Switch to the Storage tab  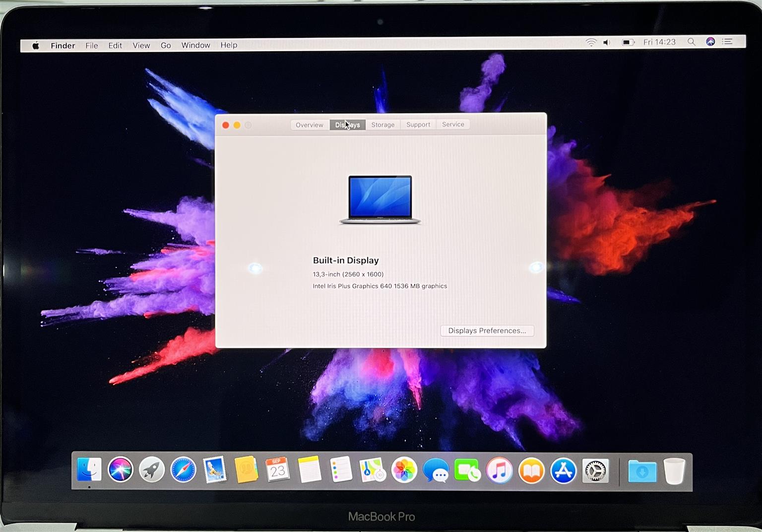383,125
